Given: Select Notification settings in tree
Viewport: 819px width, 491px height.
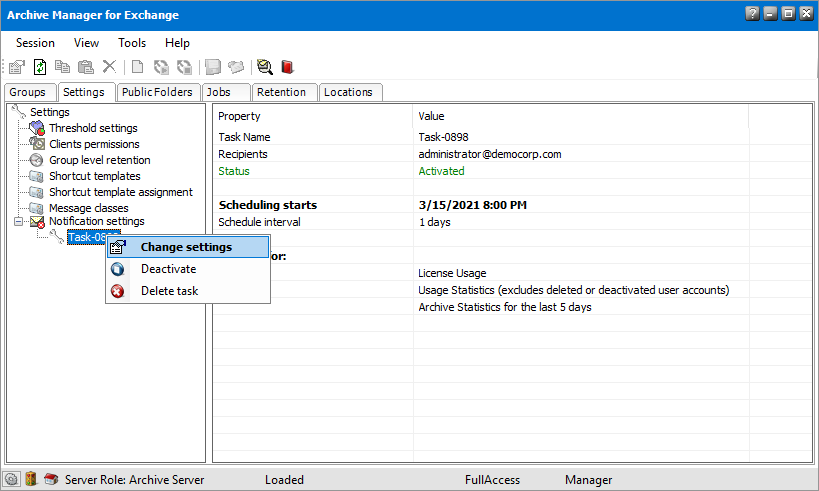Looking at the screenshot, I should click(x=97, y=221).
